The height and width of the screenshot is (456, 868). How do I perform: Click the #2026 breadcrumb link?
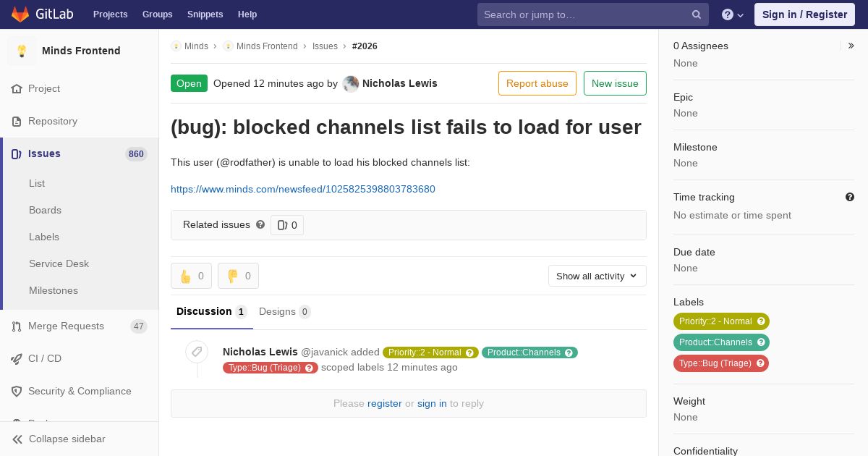click(x=365, y=46)
